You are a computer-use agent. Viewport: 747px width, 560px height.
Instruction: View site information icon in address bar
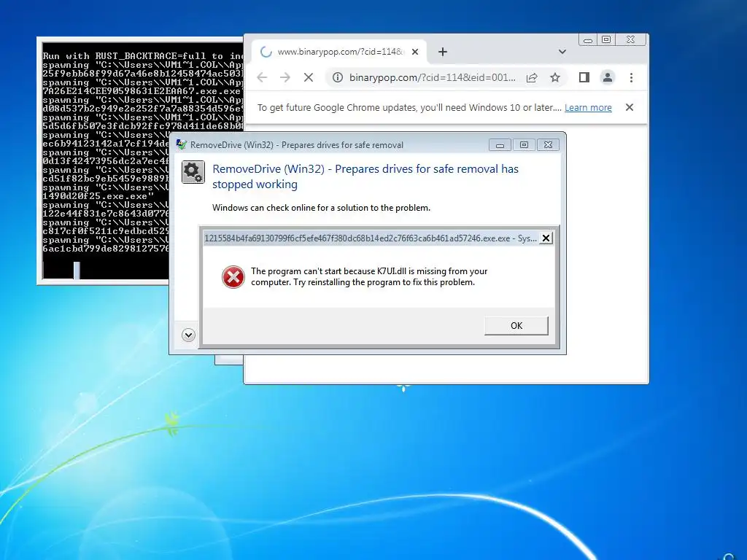point(337,77)
